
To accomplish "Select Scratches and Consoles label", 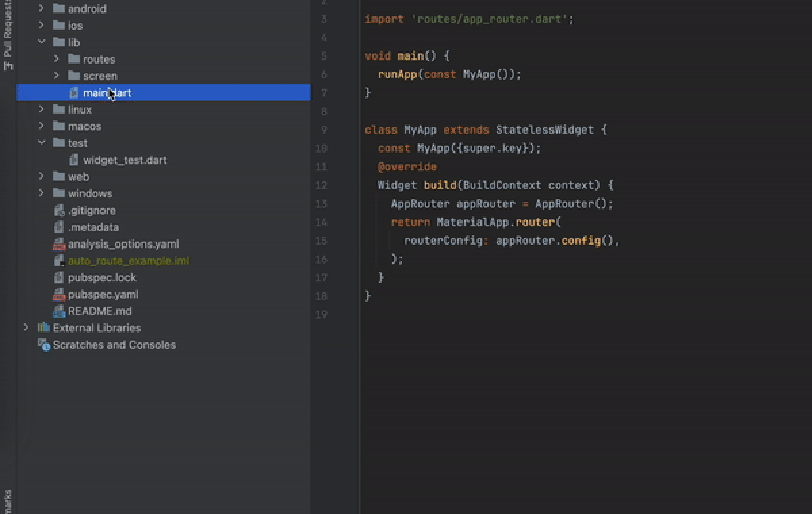I will click(114, 345).
